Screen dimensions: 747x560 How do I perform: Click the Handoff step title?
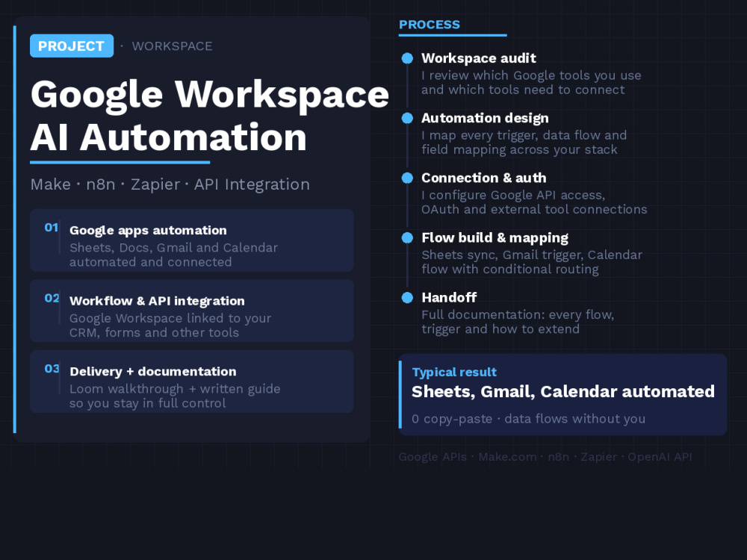coord(449,298)
